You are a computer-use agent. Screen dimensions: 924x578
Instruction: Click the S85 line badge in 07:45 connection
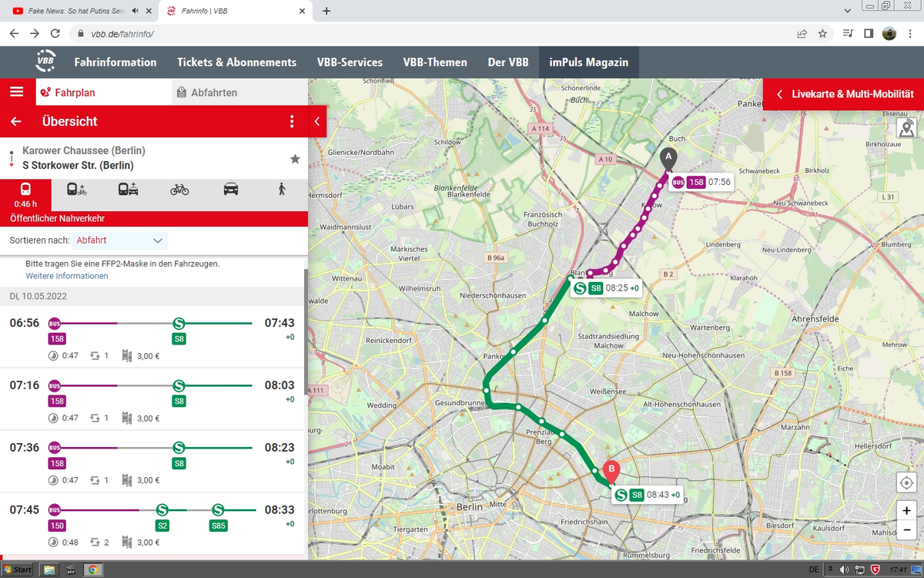pyautogui.click(x=219, y=526)
